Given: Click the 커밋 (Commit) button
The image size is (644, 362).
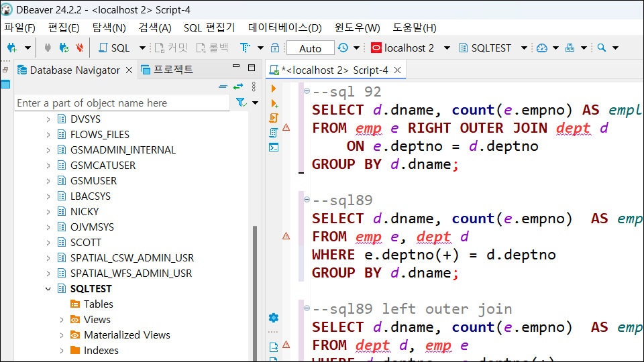Looking at the screenshot, I should (x=171, y=48).
